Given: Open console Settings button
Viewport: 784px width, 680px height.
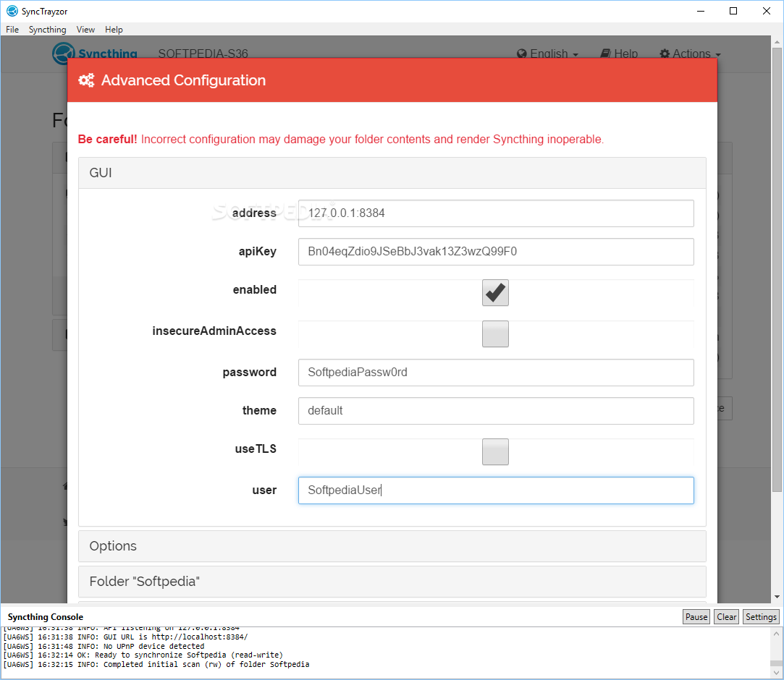Looking at the screenshot, I should point(761,617).
